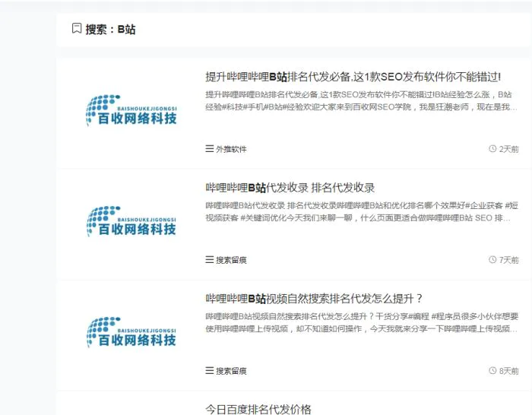Click the list icon beside 搜索留痕 in 视频自然搜索 card
Image resolution: width=532 pixels, height=415 pixels.
tap(209, 370)
